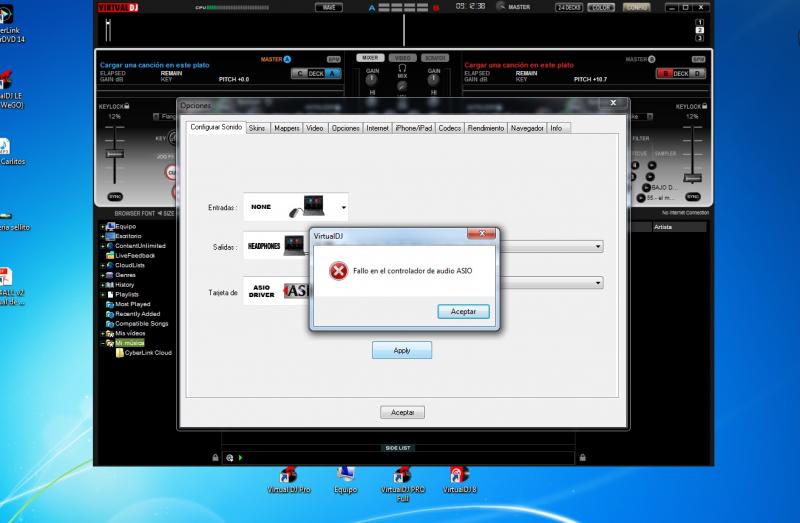Select the Genres folder icon

coord(110,275)
